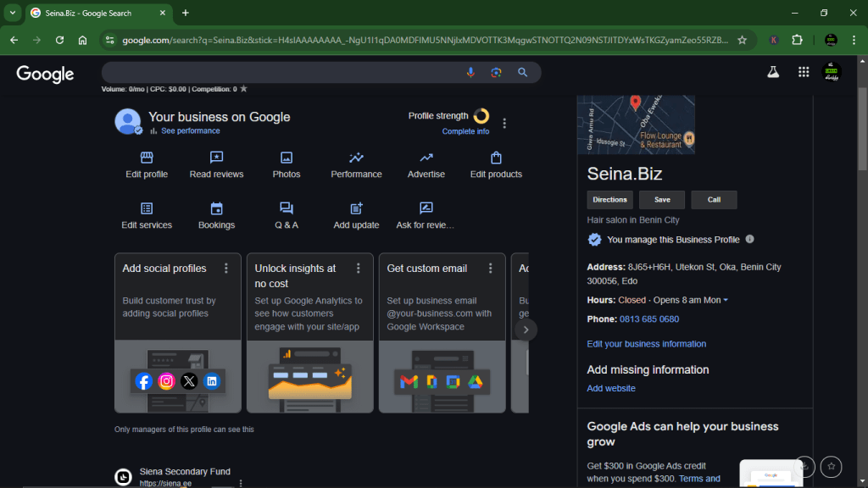Screen dimensions: 868x488
Task: Open Performance via the chart icon
Action: [356, 158]
